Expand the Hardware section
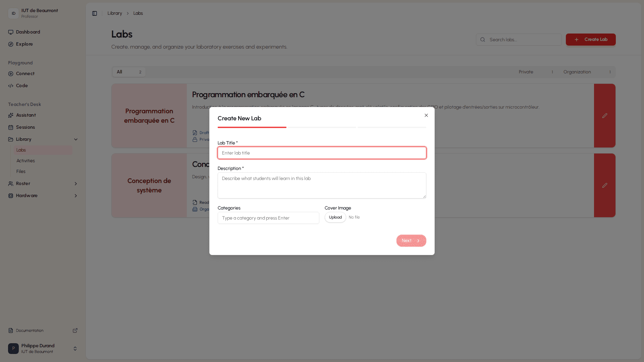This screenshot has height=362, width=644. 43,196
